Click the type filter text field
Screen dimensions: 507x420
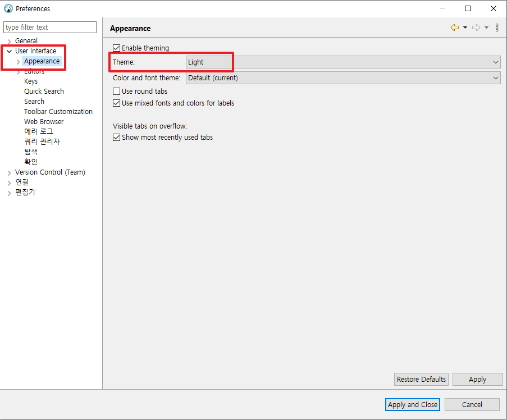tap(50, 27)
